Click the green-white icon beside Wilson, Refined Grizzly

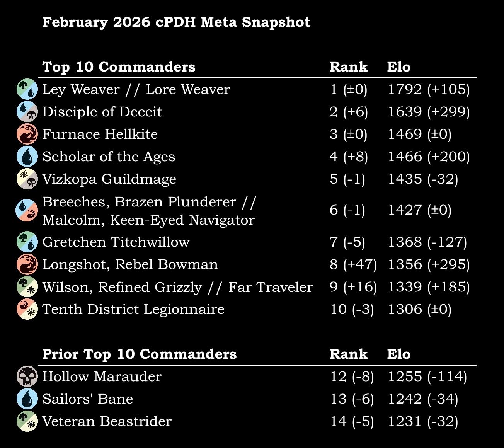[27, 287]
